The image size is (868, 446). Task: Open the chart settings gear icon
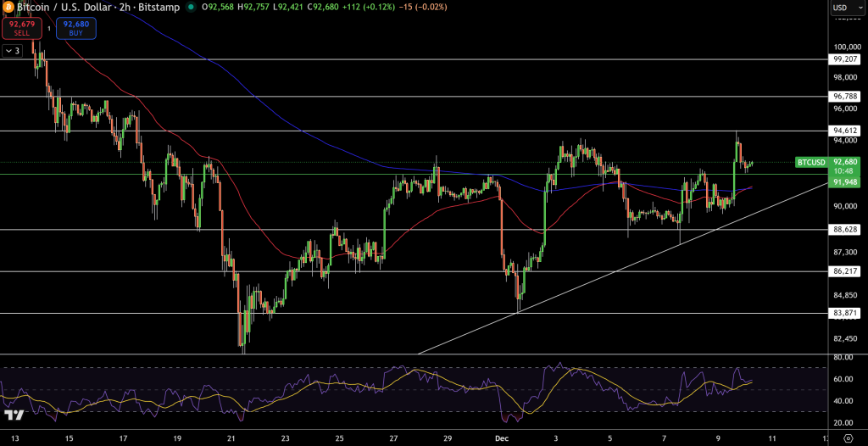847,438
